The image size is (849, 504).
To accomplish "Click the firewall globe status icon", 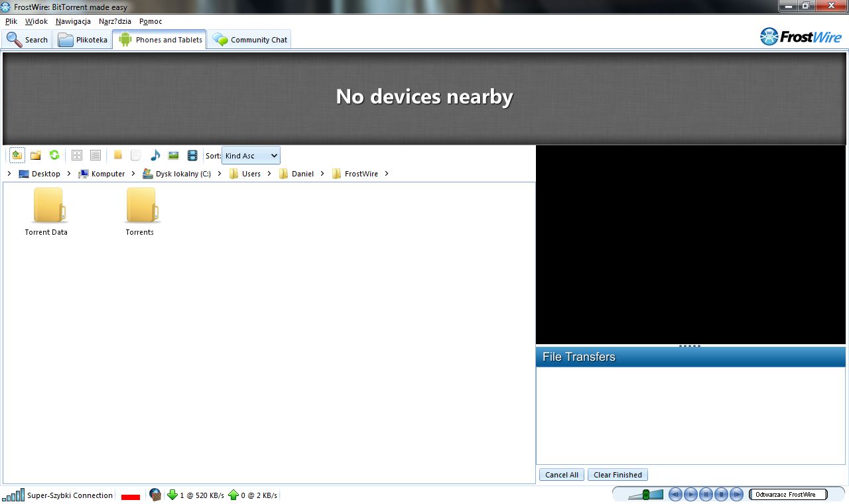I will [x=155, y=495].
